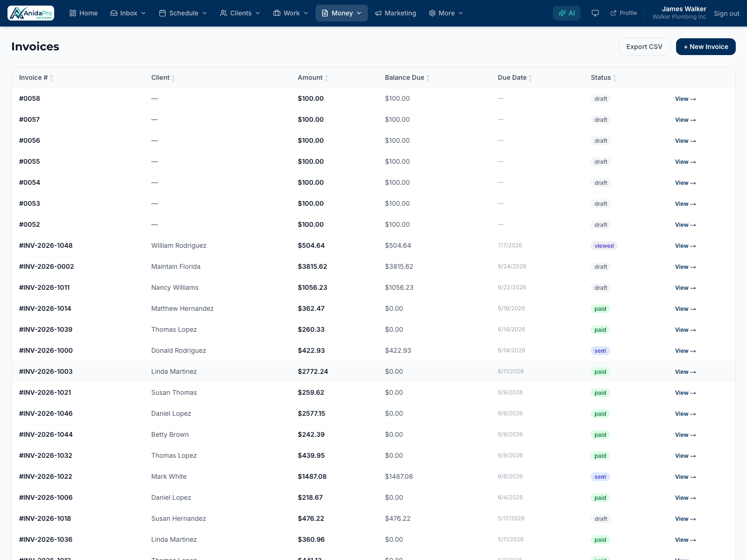747x560 pixels.
Task: Click the Export CSV button
Action: pyautogui.click(x=644, y=47)
